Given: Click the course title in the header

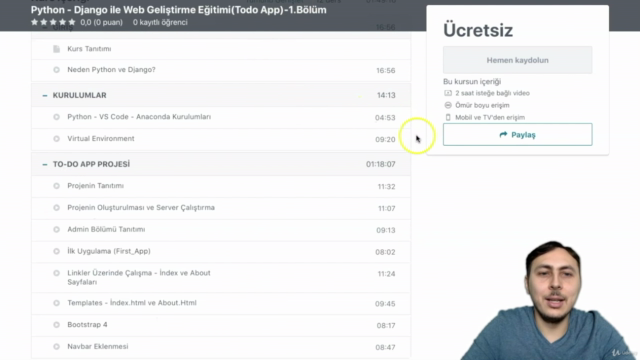Looking at the screenshot, I should coord(179,10).
